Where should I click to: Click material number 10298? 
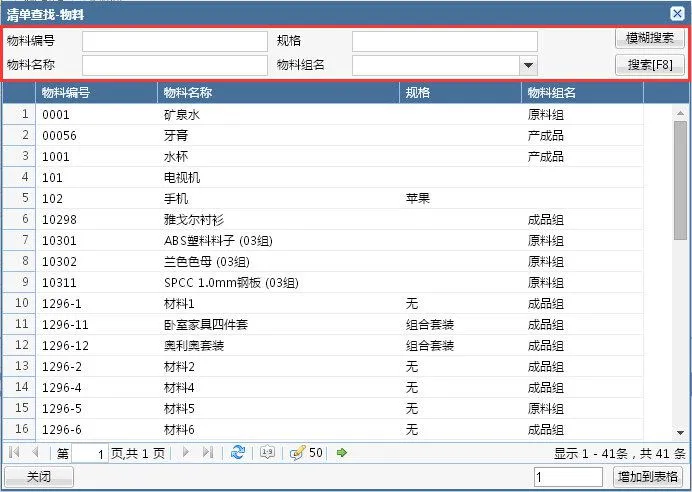(59, 220)
